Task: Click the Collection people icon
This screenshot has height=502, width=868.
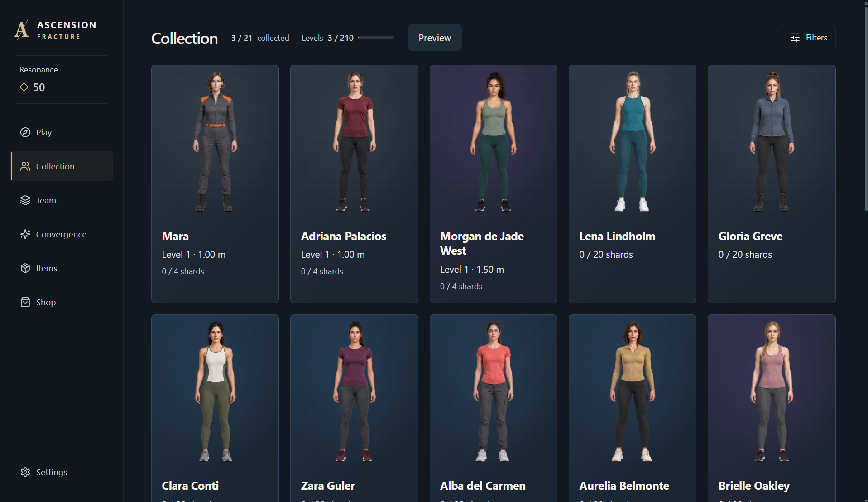Action: click(x=25, y=166)
